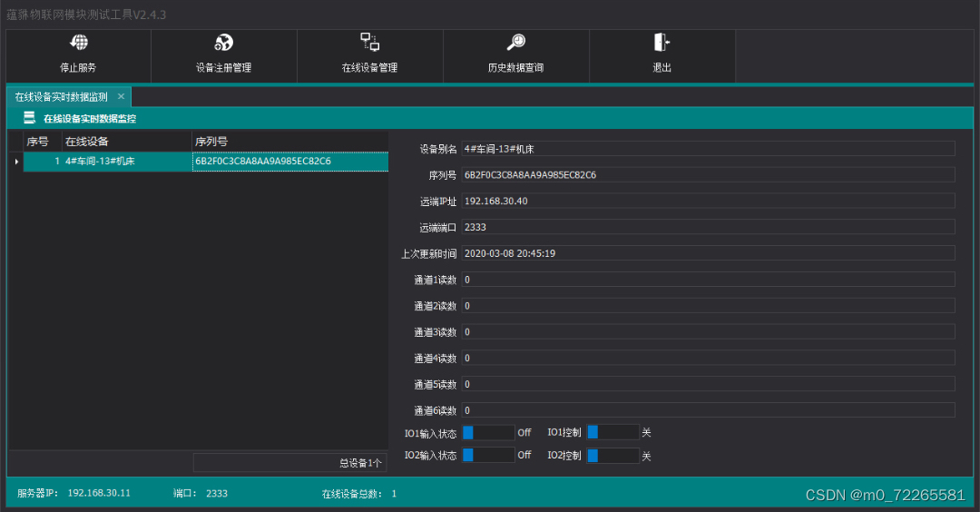Click the 通道6读数 field
The width and height of the screenshot is (980, 512).
pos(708,410)
